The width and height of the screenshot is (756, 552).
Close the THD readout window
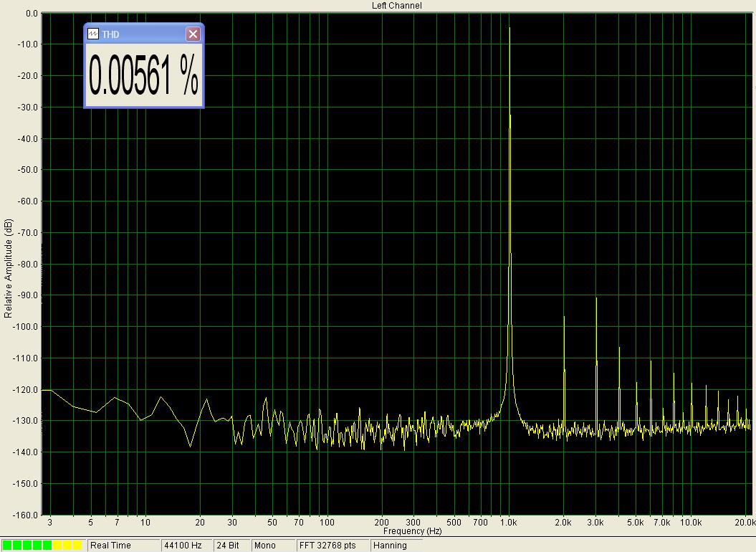point(193,34)
